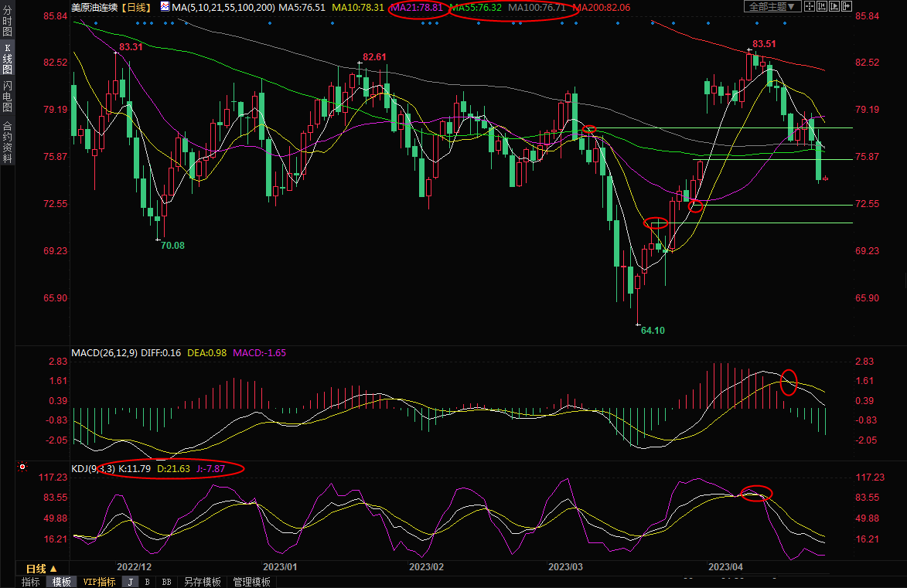
Task: Click the MA200:82.06 value
Action: 602,8
